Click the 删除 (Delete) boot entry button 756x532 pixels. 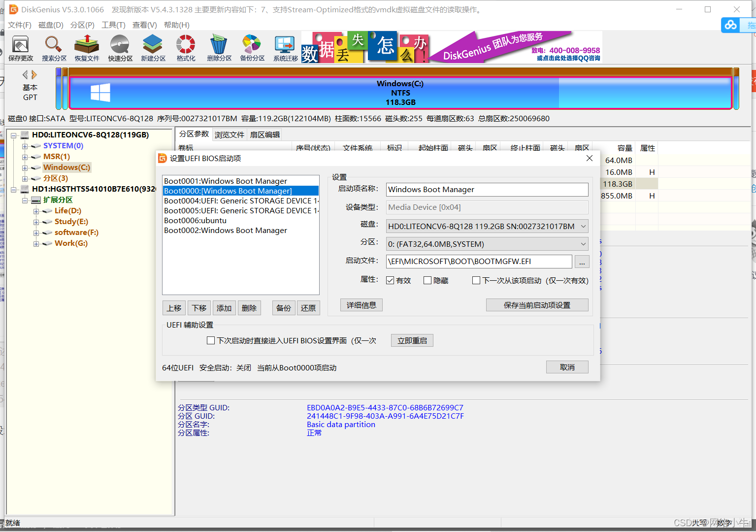point(249,308)
